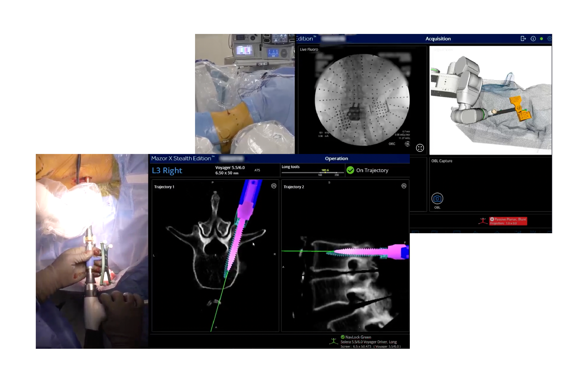Image resolution: width=588 pixels, height=383 pixels.
Task: Click the exit icon in Acquisition header
Action: [x=523, y=39]
